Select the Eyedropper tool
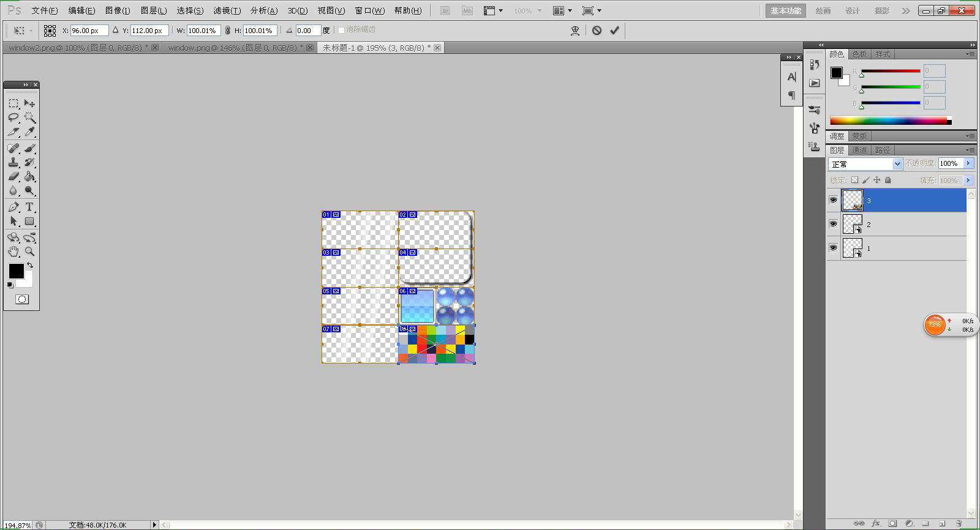The height and width of the screenshot is (530, 980). [29, 132]
